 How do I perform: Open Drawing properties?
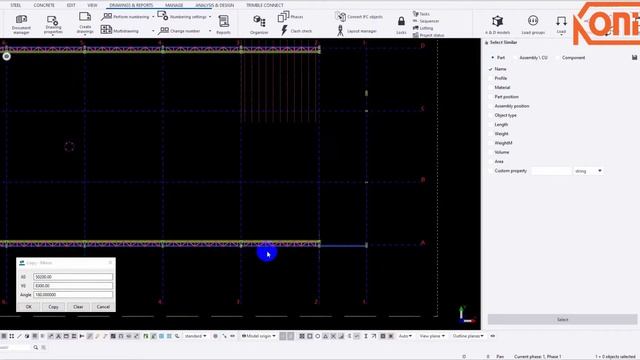pyautogui.click(x=53, y=24)
